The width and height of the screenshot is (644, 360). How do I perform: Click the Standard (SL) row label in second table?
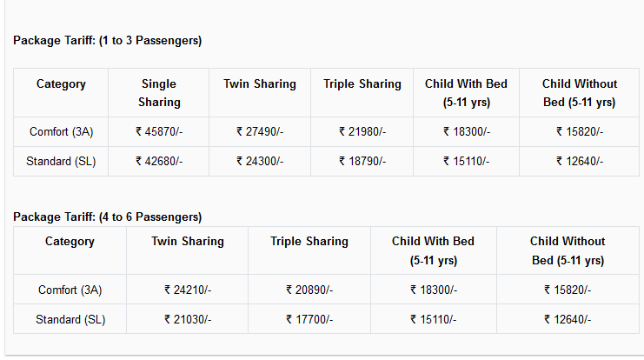coord(70,319)
